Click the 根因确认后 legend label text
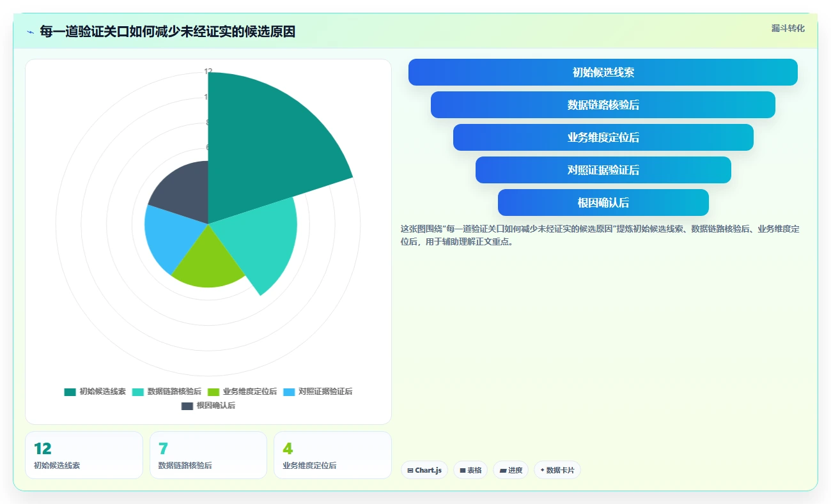The height and width of the screenshot is (504, 831). point(216,406)
